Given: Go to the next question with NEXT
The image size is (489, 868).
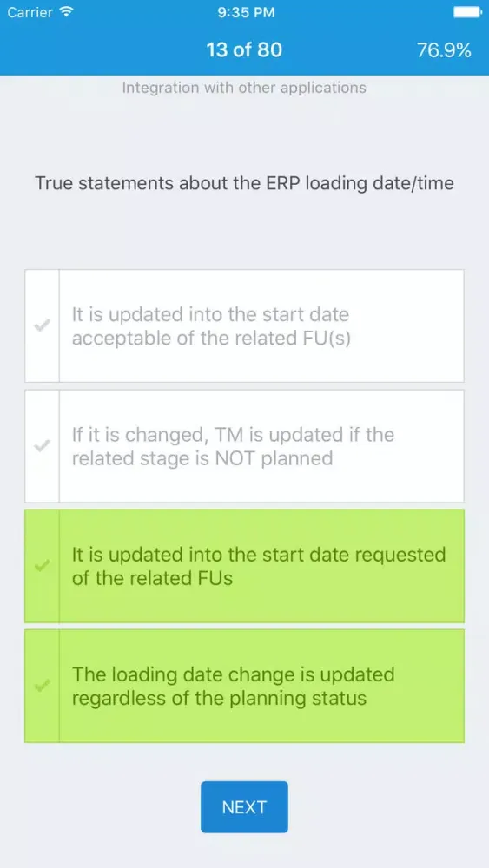Looking at the screenshot, I should 244,806.
